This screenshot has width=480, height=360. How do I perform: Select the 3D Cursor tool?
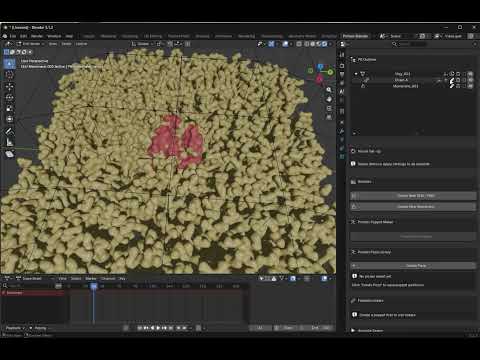pyautogui.click(x=9, y=74)
